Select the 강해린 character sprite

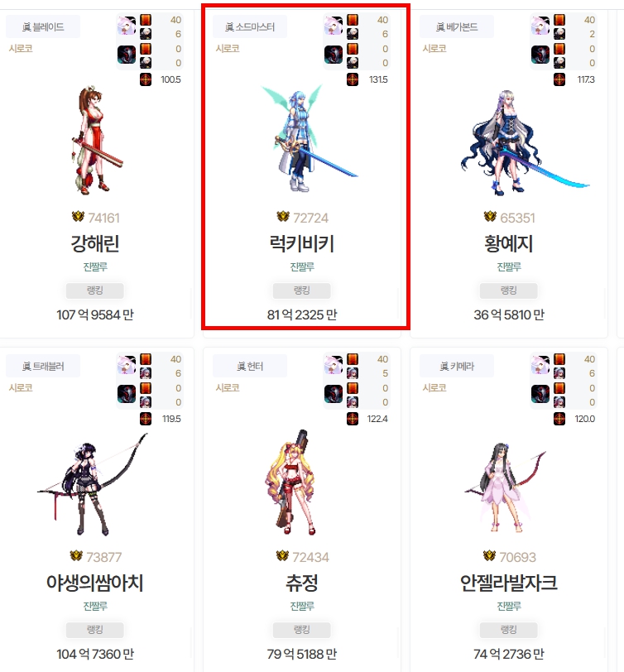(97, 140)
